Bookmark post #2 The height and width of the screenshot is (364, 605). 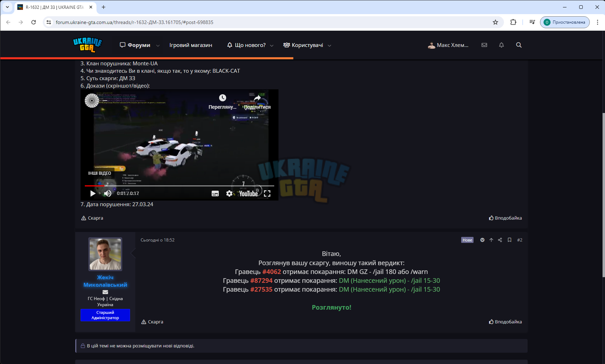[x=510, y=240]
